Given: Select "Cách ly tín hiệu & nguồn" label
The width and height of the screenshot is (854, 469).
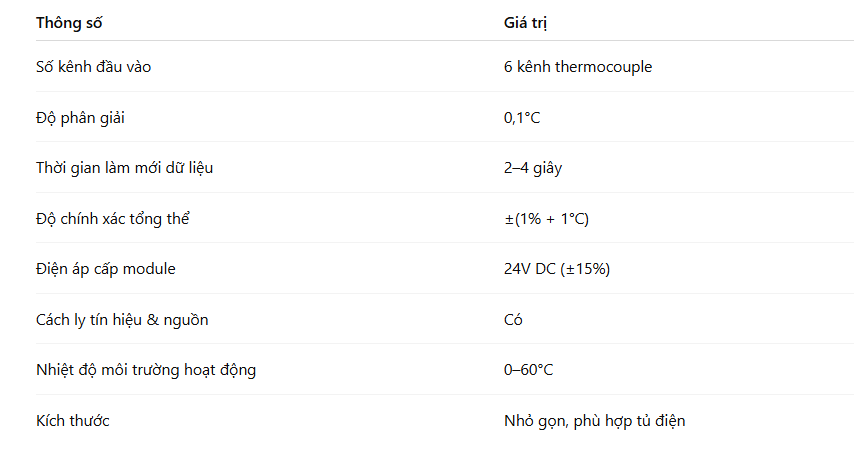Looking at the screenshot, I should (122, 320).
